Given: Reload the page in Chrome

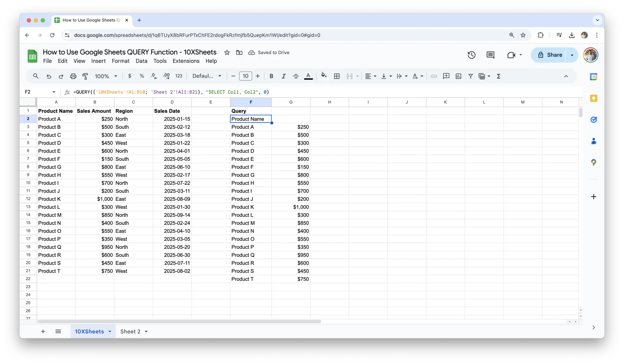Looking at the screenshot, I should (52, 35).
